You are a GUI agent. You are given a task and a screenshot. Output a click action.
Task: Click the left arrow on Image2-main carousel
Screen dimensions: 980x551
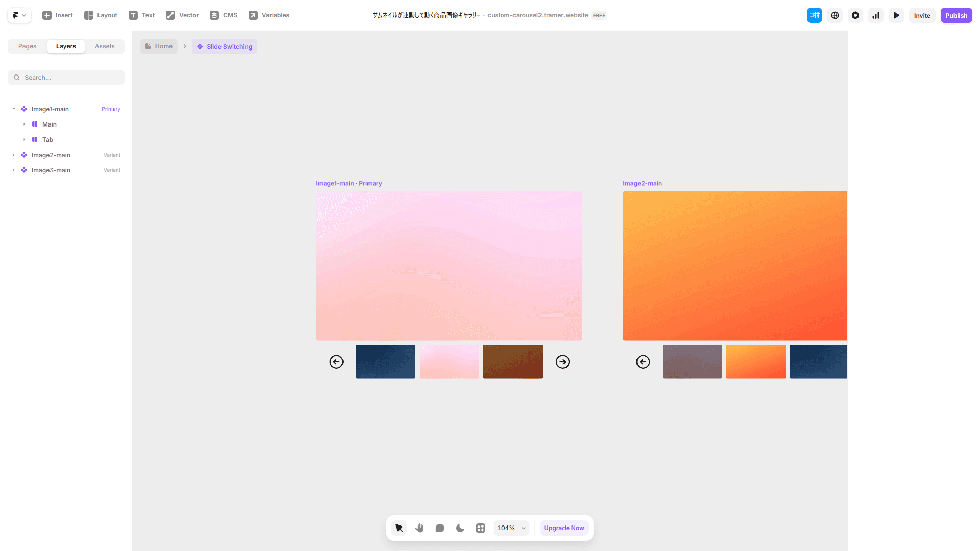pyautogui.click(x=643, y=362)
